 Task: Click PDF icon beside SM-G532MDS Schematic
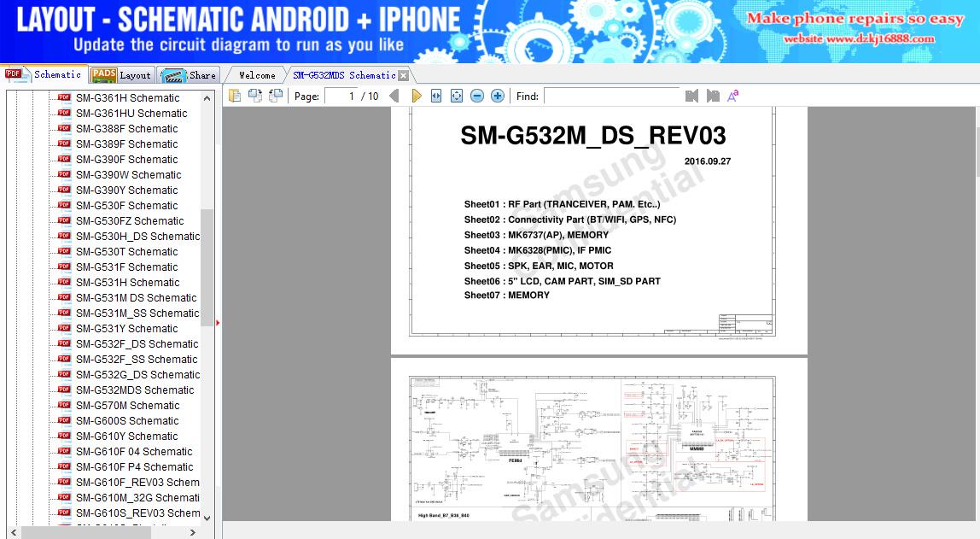click(x=64, y=390)
